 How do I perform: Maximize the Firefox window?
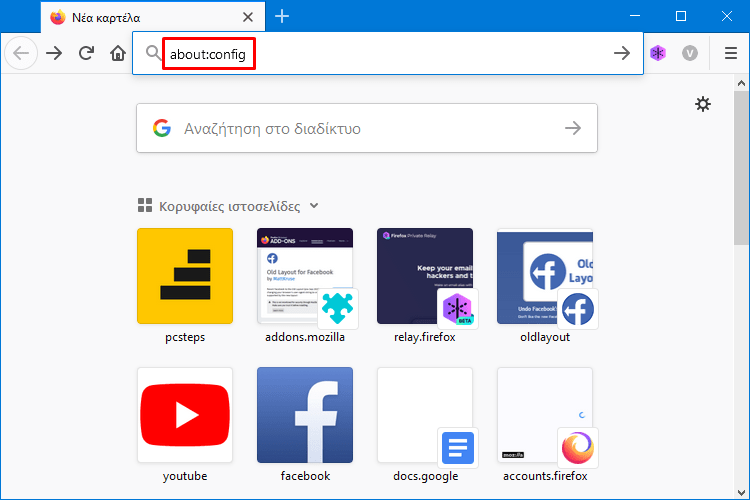coord(681,16)
